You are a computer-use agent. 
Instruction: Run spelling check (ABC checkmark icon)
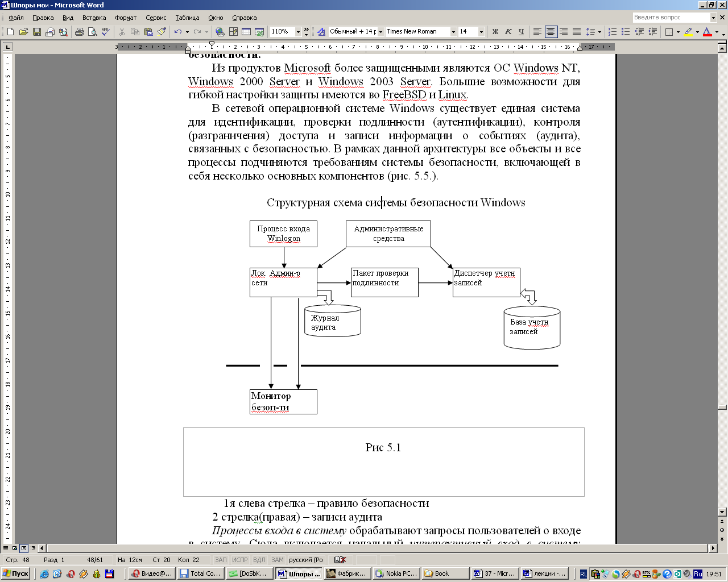105,32
